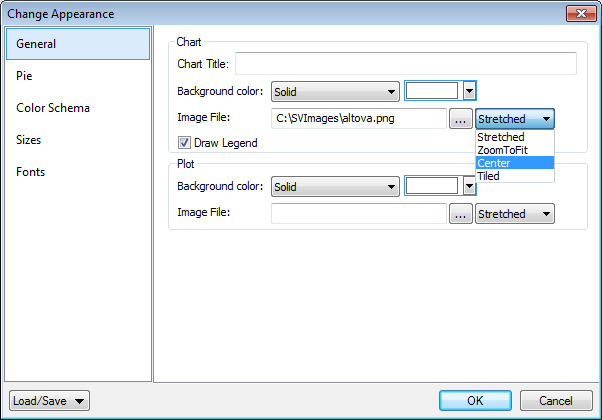Open the Fonts section
The image size is (602, 420).
point(30,172)
